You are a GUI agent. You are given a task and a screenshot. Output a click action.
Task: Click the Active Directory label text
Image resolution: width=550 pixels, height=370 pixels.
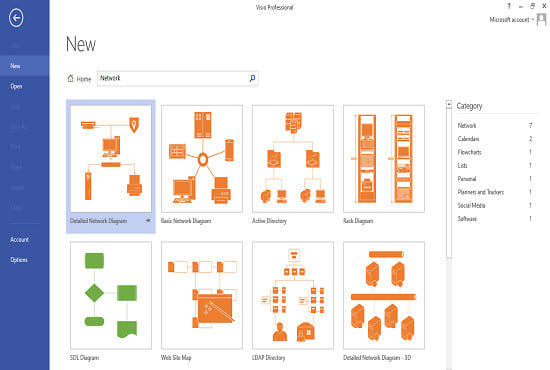(269, 221)
